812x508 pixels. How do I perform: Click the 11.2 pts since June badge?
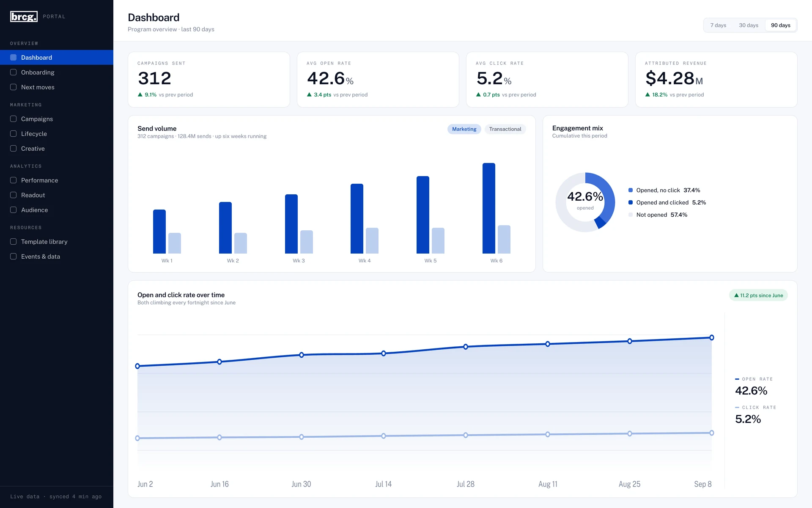pos(758,295)
